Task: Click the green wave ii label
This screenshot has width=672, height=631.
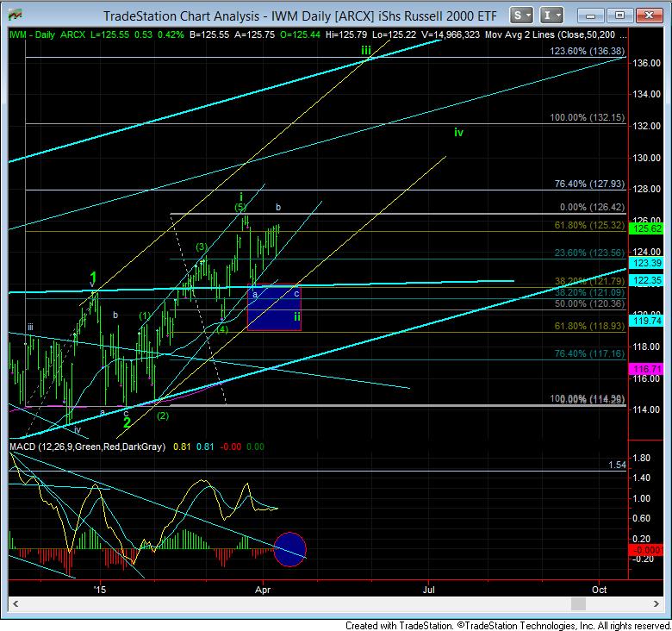Action: click(297, 317)
